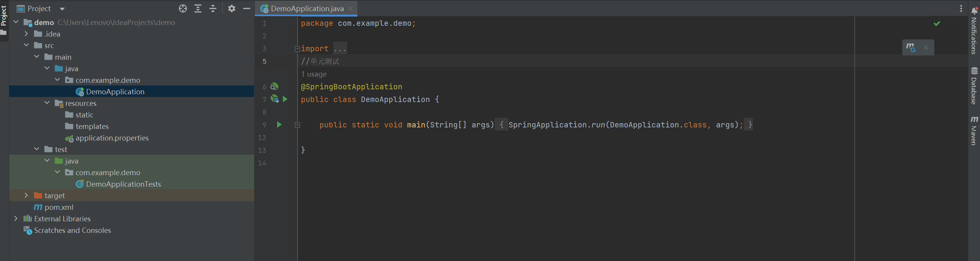Click the Load Maven Changes floating icon

pyautogui.click(x=910, y=48)
